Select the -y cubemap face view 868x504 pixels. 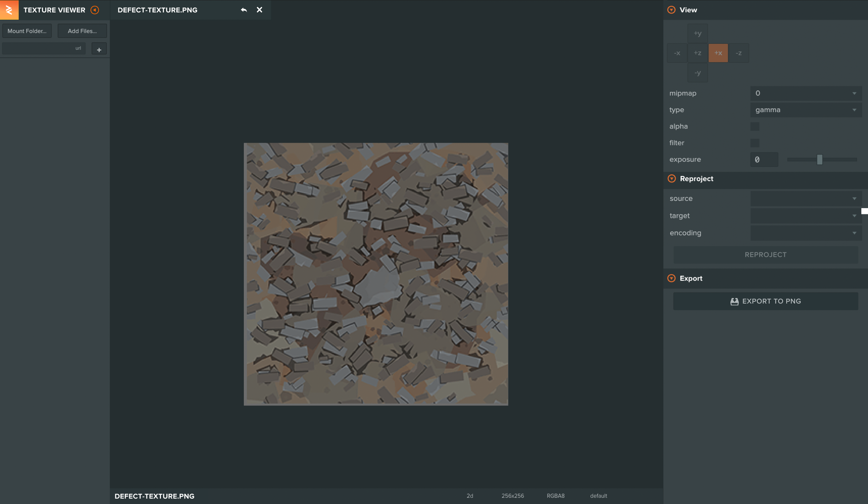tap(697, 72)
